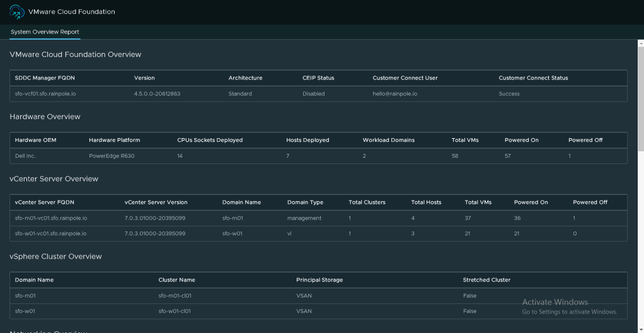Click the hello@rainpole.io customer connect user
Screen dimensions: 644x333
(x=394, y=93)
